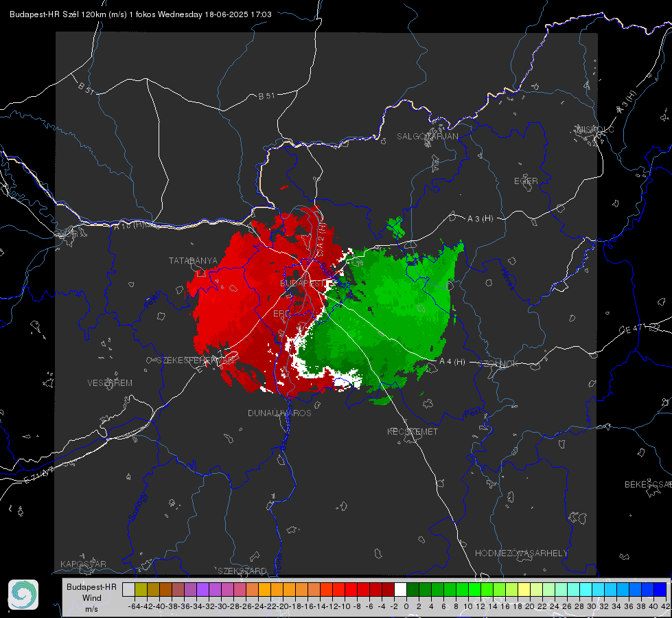The width and height of the screenshot is (672, 618).
Task: Click the BUDAPEST city label
Action: point(303,283)
